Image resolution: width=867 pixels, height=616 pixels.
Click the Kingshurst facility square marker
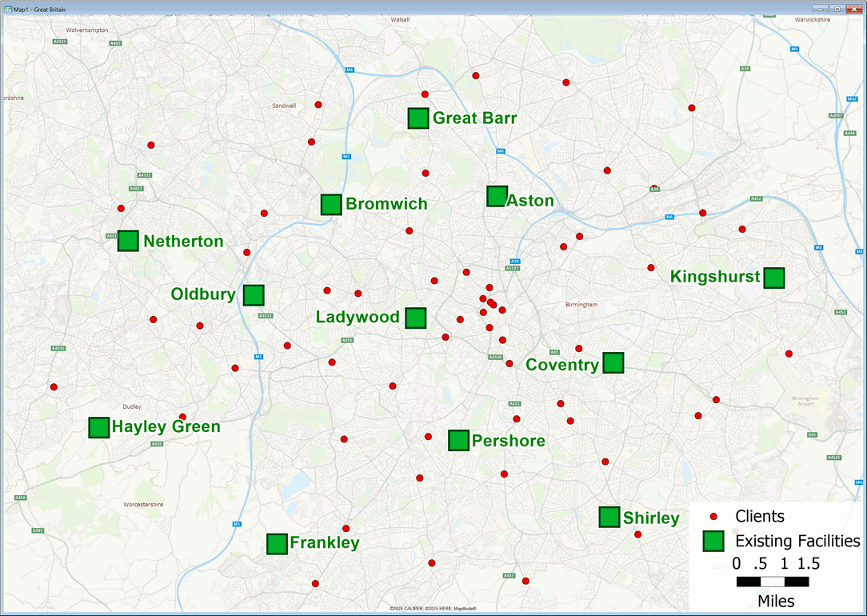[774, 278]
